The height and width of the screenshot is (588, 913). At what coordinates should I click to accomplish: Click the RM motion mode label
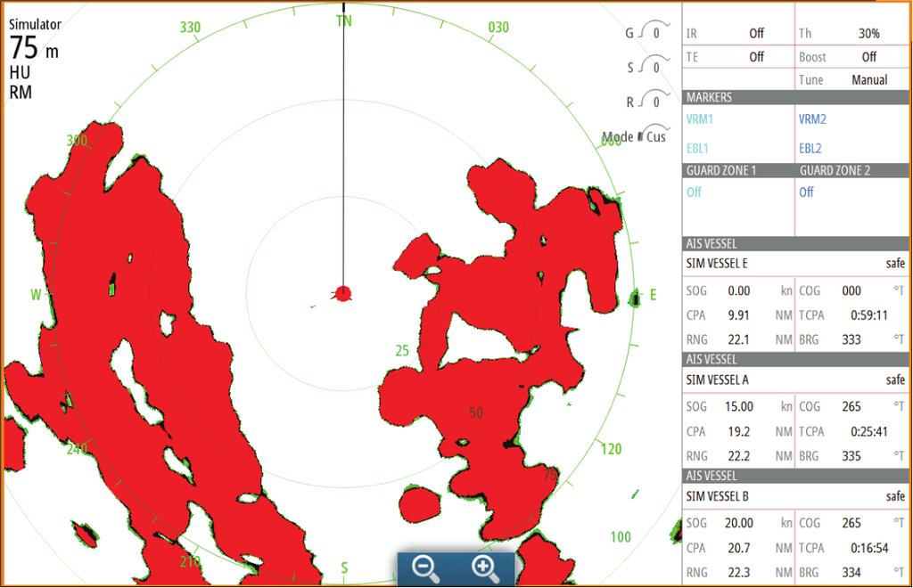(x=21, y=93)
